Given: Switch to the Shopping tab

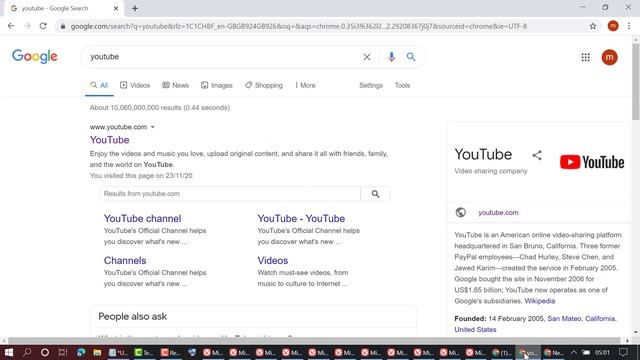Looking at the screenshot, I should click(x=264, y=85).
